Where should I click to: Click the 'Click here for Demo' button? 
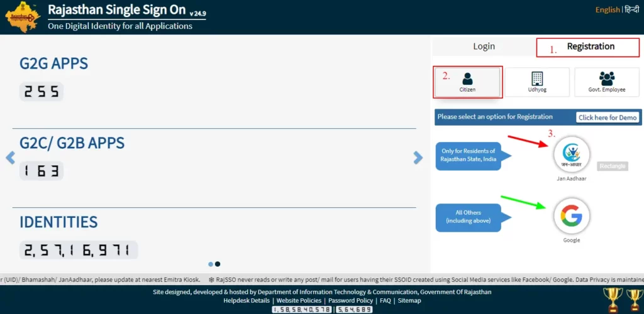[x=608, y=117]
